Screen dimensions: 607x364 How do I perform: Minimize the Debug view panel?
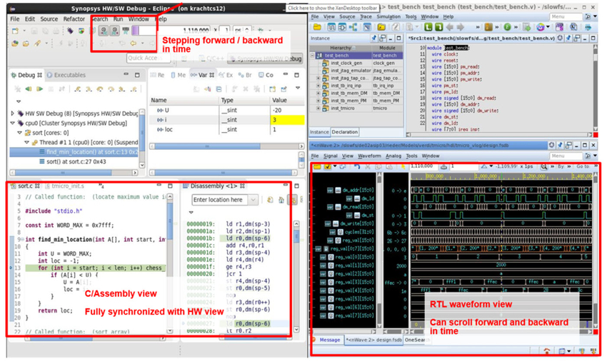coord(125,75)
